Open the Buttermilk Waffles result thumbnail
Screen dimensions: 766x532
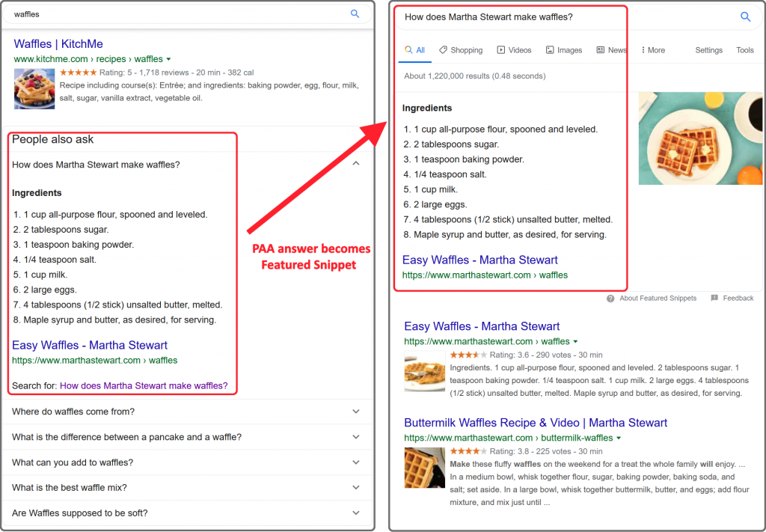[x=425, y=468]
